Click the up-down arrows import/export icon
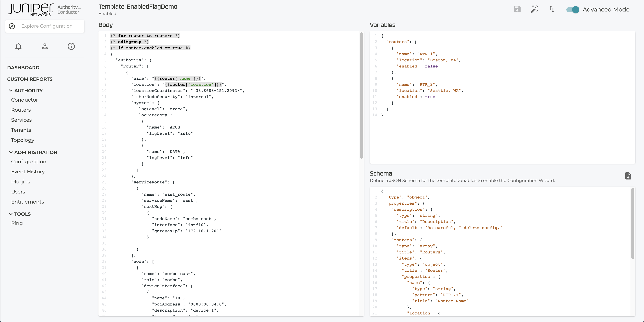Viewport: 644px width, 322px height. click(552, 9)
